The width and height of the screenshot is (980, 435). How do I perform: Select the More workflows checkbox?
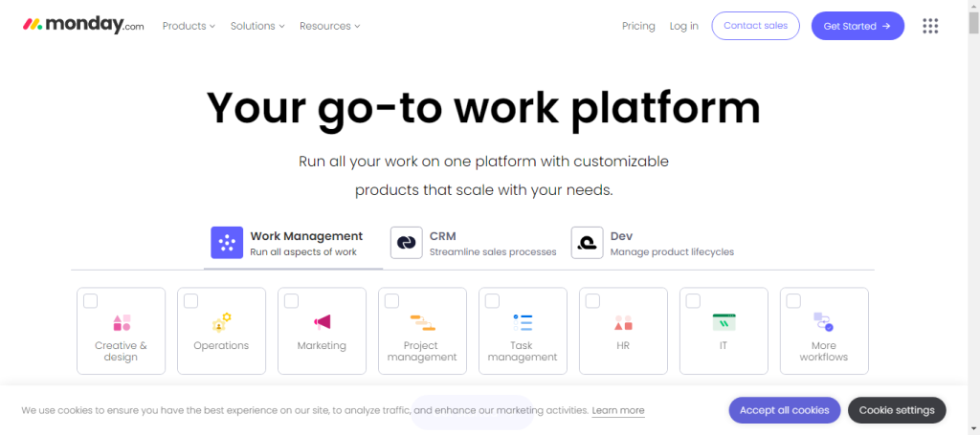tap(793, 301)
